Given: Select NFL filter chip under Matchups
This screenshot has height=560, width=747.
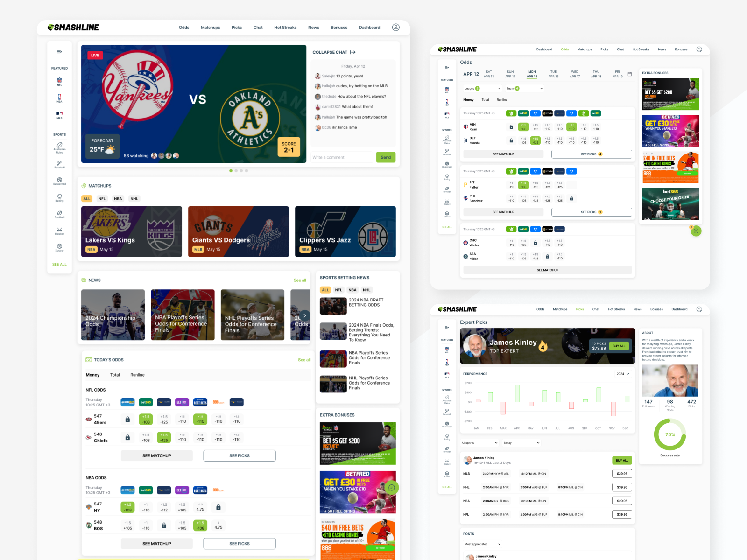Looking at the screenshot, I should pyautogui.click(x=102, y=199).
